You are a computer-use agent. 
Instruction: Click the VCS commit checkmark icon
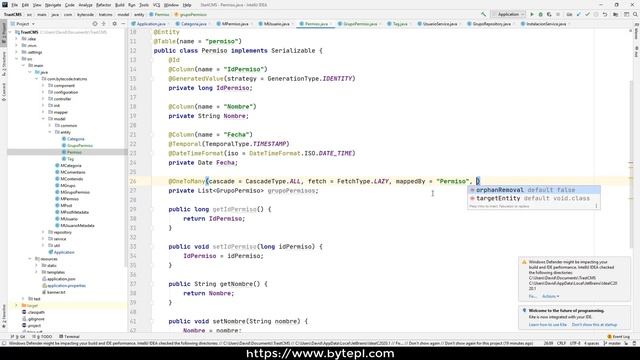click(x=587, y=14)
